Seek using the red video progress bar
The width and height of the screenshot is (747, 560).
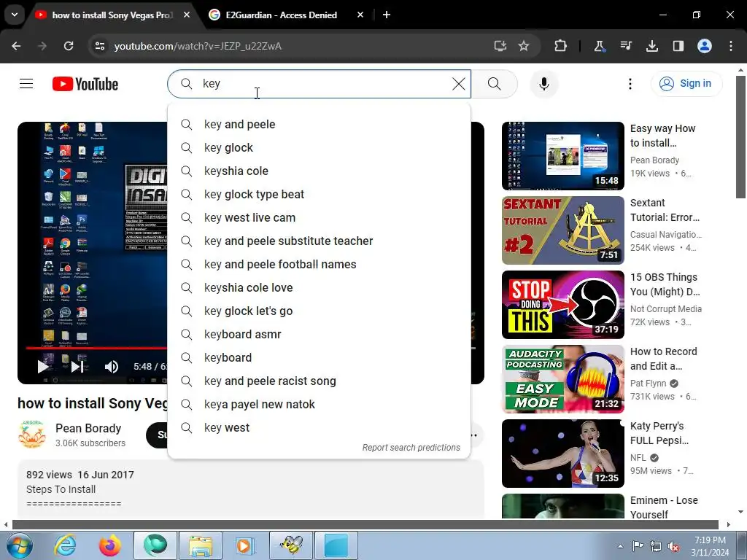[96, 348]
